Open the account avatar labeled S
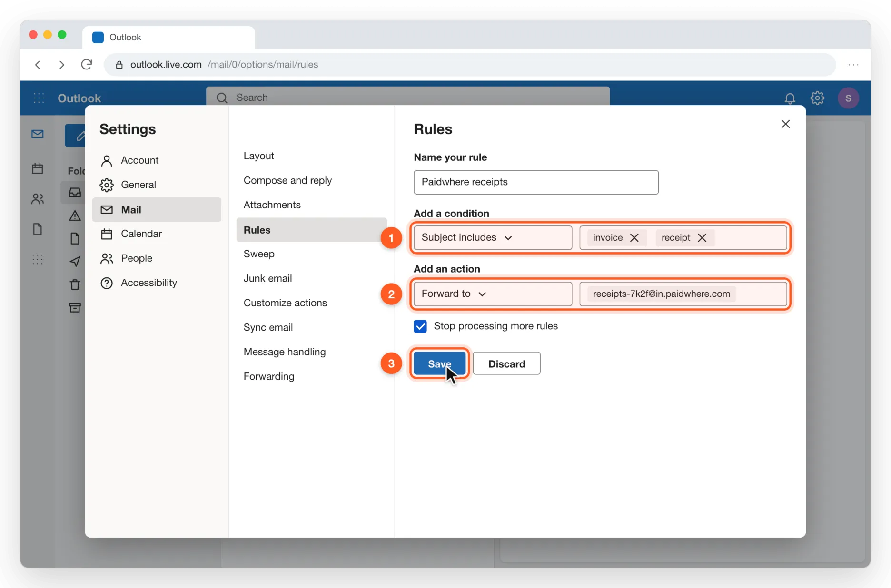 [x=848, y=98]
